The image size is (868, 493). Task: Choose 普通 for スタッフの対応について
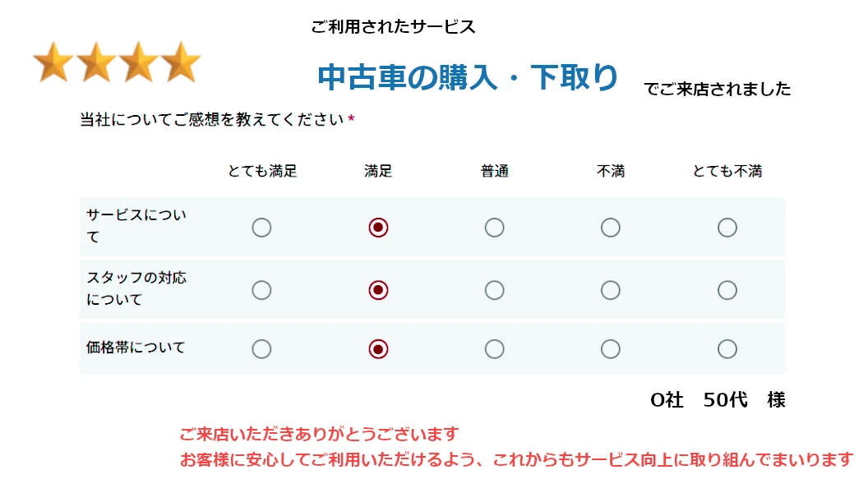(494, 290)
